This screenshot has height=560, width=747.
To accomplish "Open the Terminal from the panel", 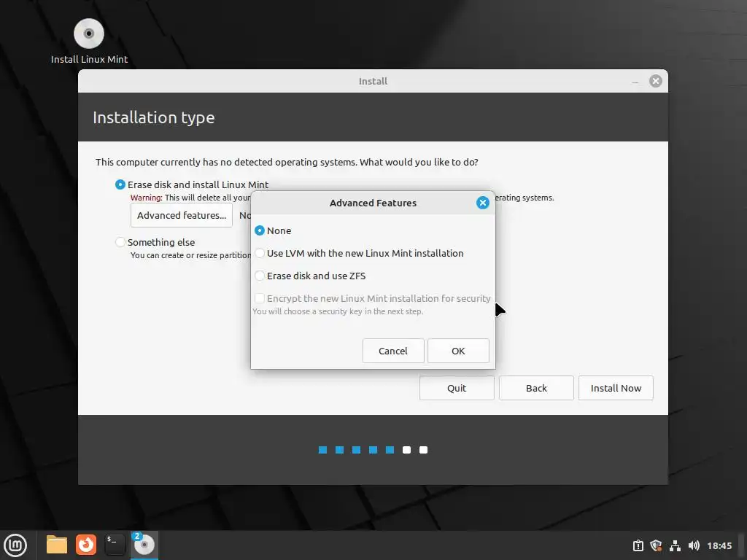I will tap(115, 545).
